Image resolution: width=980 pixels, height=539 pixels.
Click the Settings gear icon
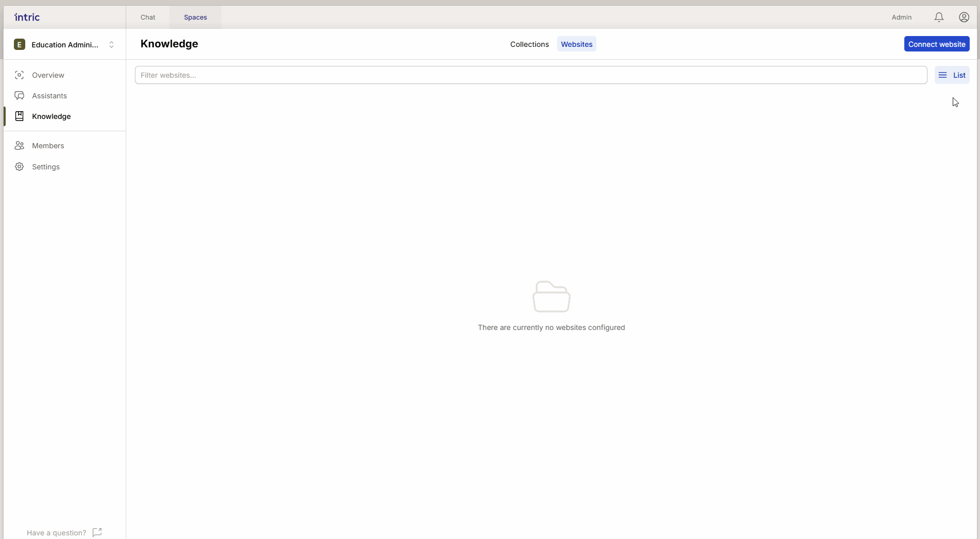click(19, 167)
